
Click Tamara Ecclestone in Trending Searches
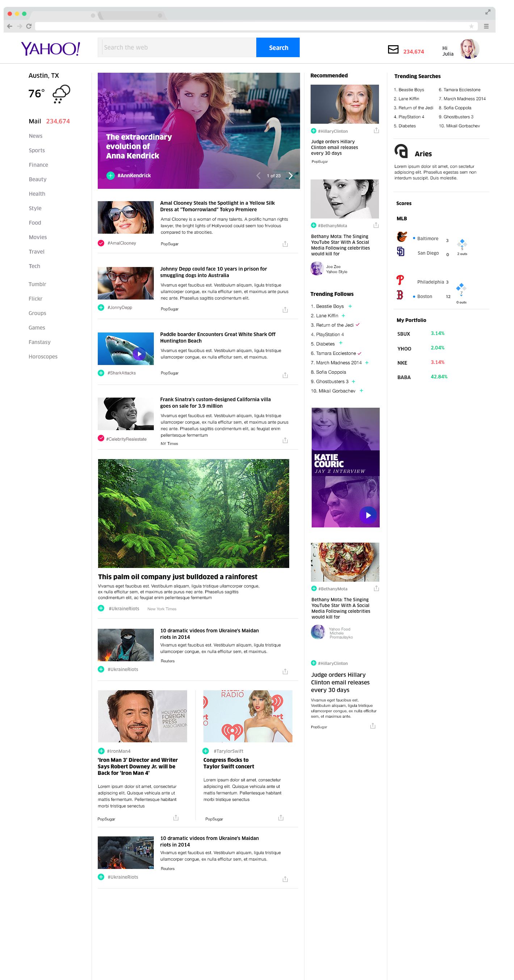click(460, 90)
